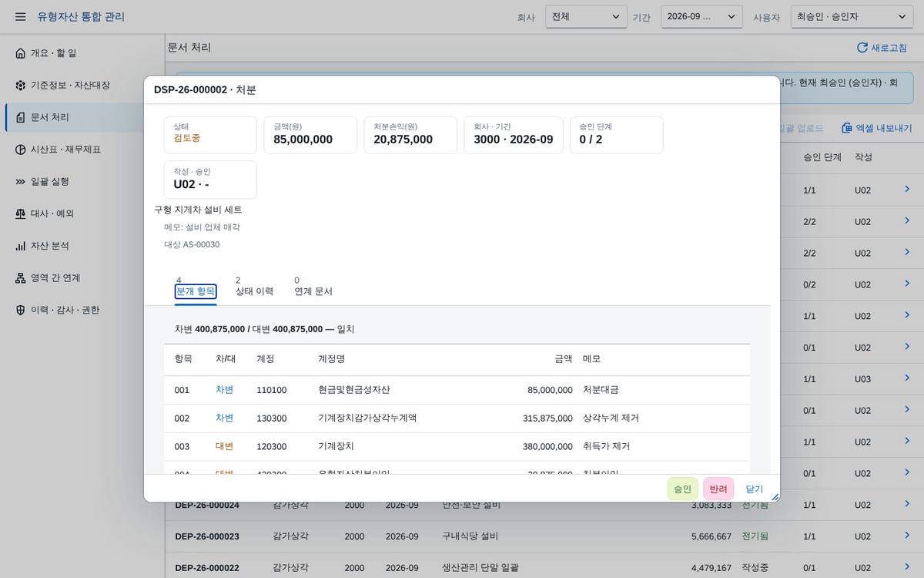
Task: Open row arrow for DEP-26-000022
Action: pos(907,567)
